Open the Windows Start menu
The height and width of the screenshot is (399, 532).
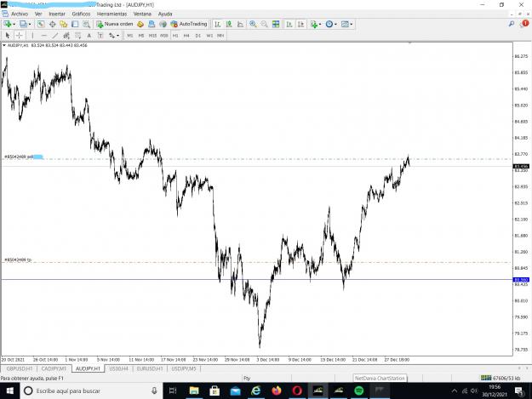(10, 390)
